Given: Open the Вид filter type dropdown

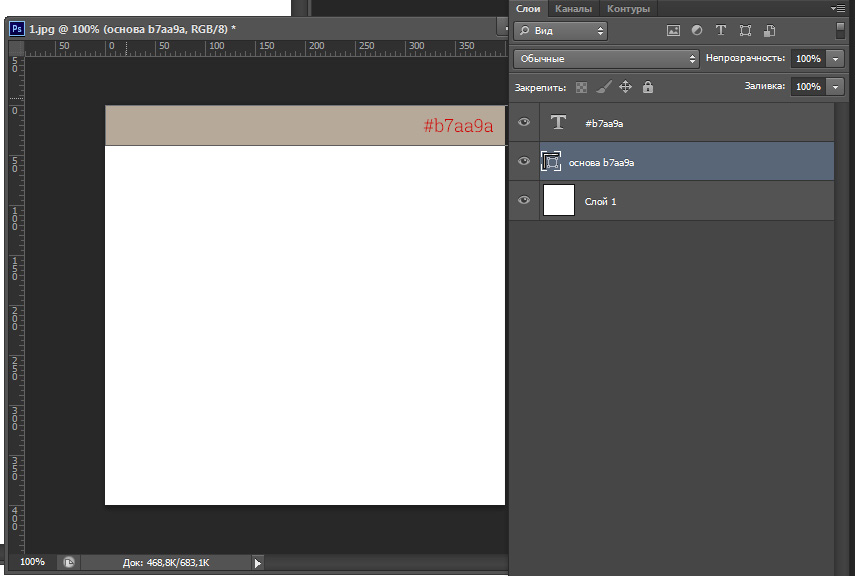Looking at the screenshot, I should 561,31.
